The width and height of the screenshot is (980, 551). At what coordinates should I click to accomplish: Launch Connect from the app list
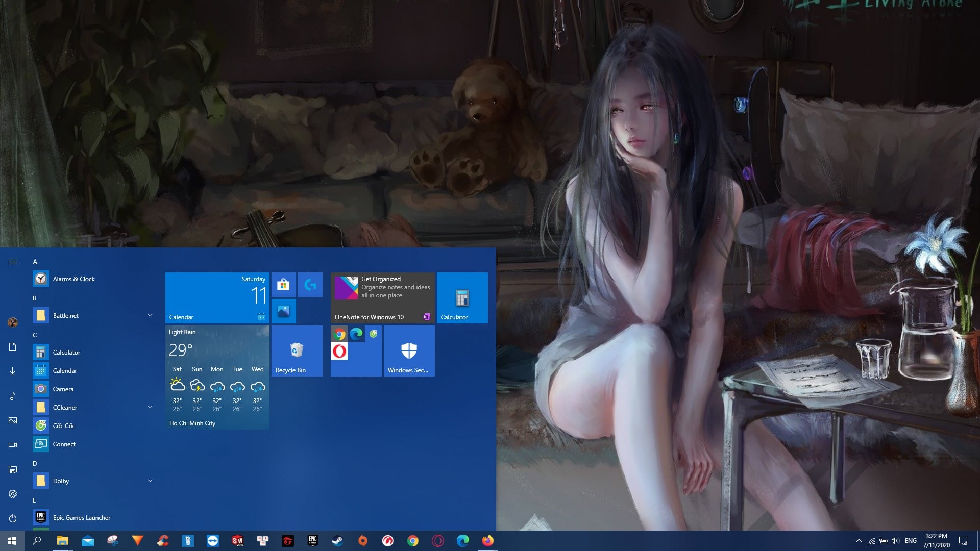(x=94, y=444)
